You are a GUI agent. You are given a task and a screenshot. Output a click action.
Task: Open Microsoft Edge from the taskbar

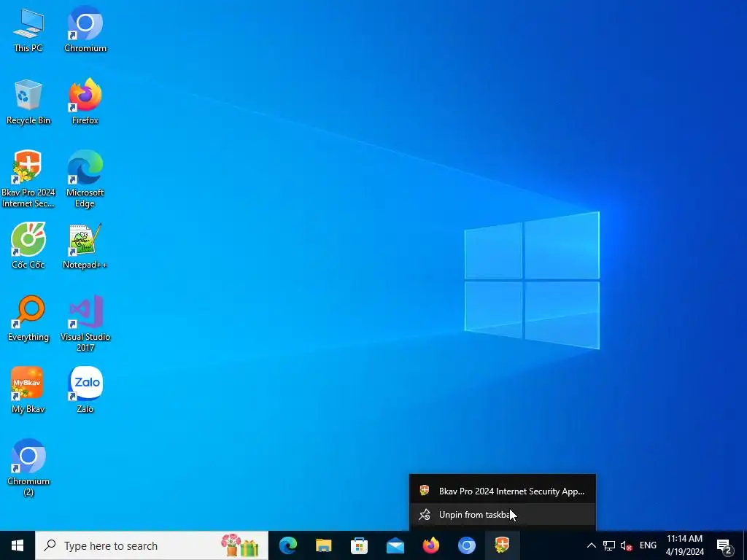pos(287,545)
